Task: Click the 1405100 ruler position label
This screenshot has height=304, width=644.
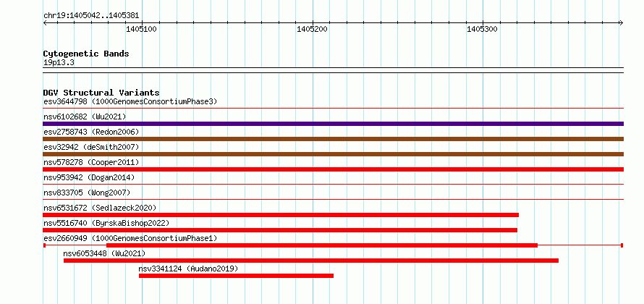Action: (142, 29)
